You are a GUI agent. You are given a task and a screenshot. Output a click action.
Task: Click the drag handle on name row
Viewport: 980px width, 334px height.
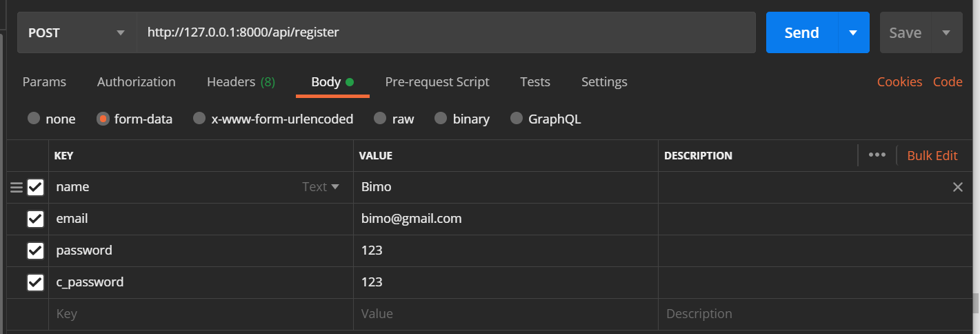click(17, 187)
